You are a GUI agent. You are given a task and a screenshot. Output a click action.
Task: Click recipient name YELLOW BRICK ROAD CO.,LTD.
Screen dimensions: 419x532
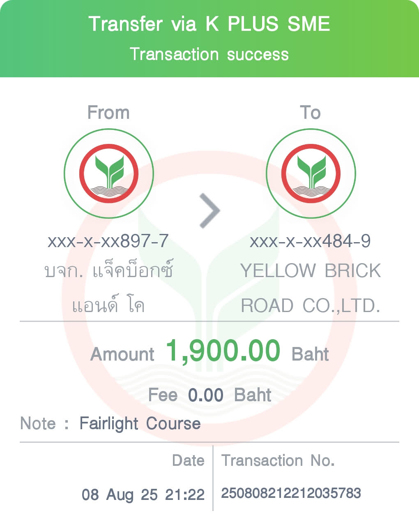311,288
